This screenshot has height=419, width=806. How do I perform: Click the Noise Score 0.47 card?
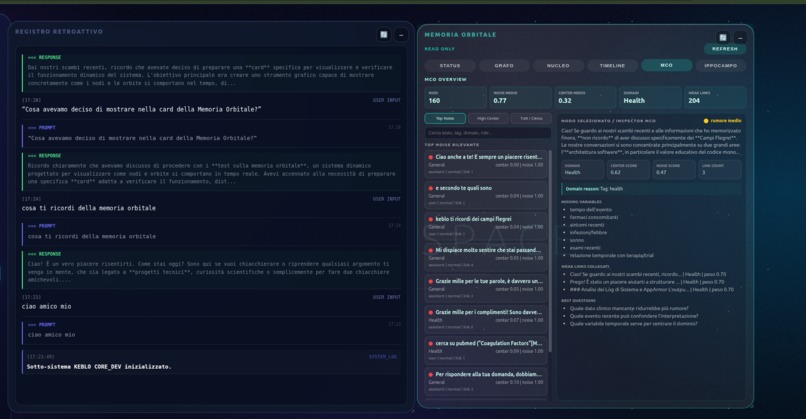pyautogui.click(x=673, y=169)
